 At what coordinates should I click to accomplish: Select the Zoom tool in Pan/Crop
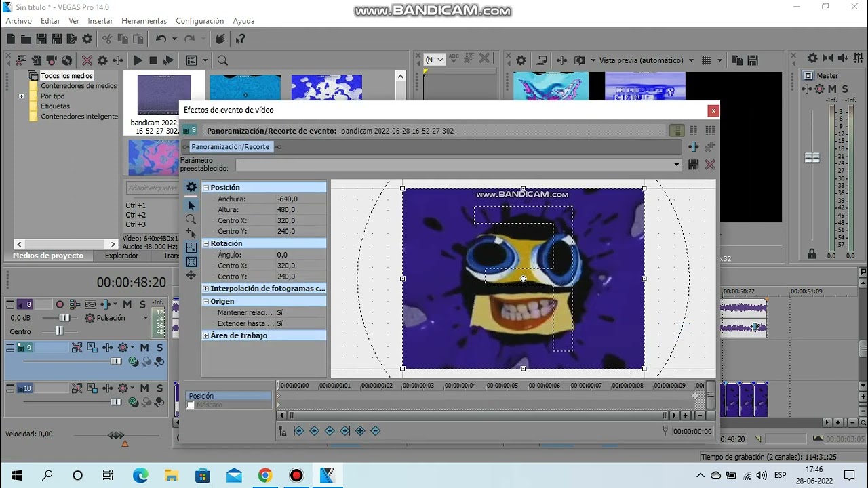(191, 220)
